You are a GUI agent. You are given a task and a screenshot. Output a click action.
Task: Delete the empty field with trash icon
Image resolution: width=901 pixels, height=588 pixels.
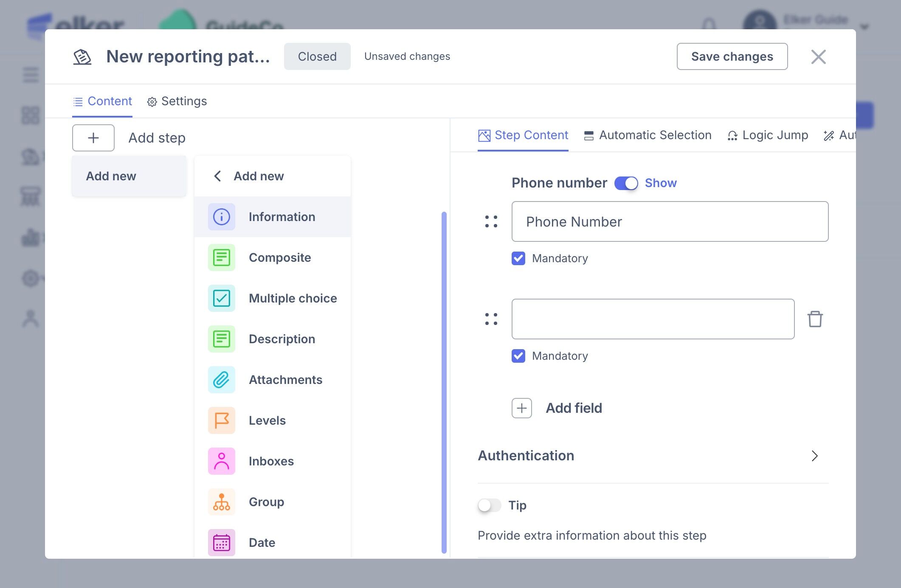[815, 319]
